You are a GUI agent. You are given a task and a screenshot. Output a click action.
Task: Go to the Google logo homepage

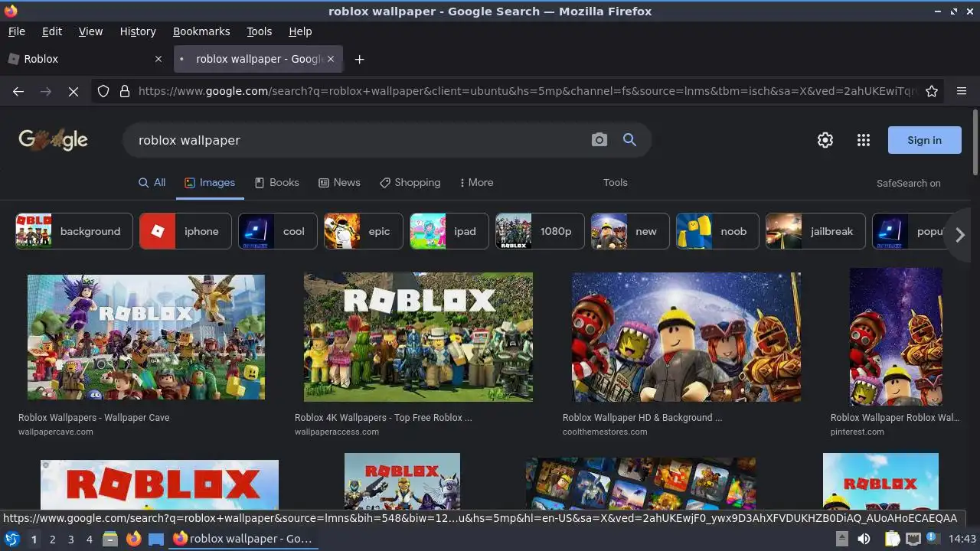53,139
